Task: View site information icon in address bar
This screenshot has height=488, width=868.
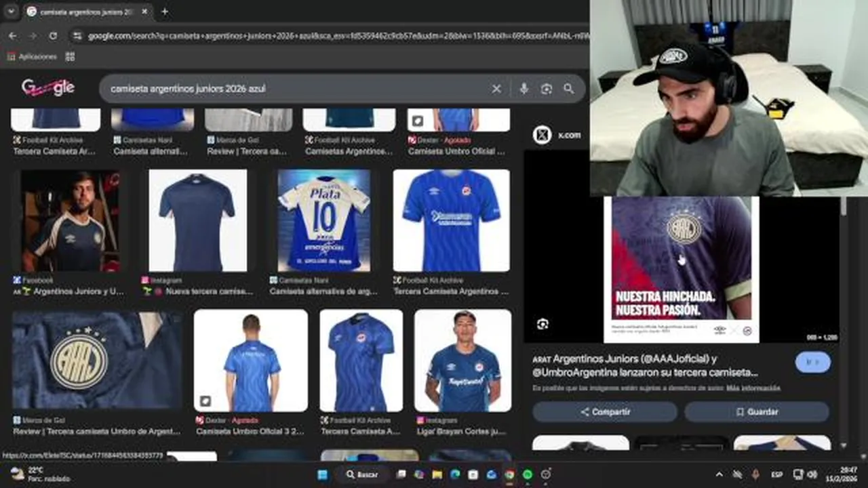Action: click(77, 35)
